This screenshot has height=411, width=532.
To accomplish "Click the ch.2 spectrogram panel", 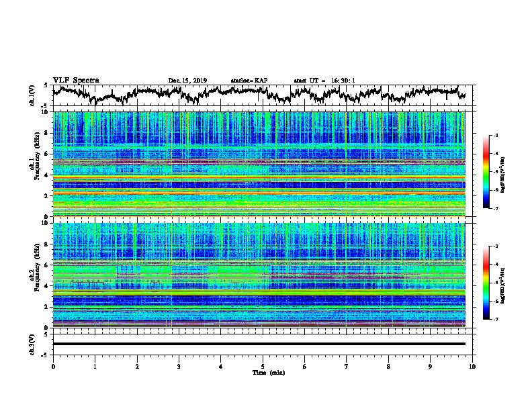I will point(259,275).
